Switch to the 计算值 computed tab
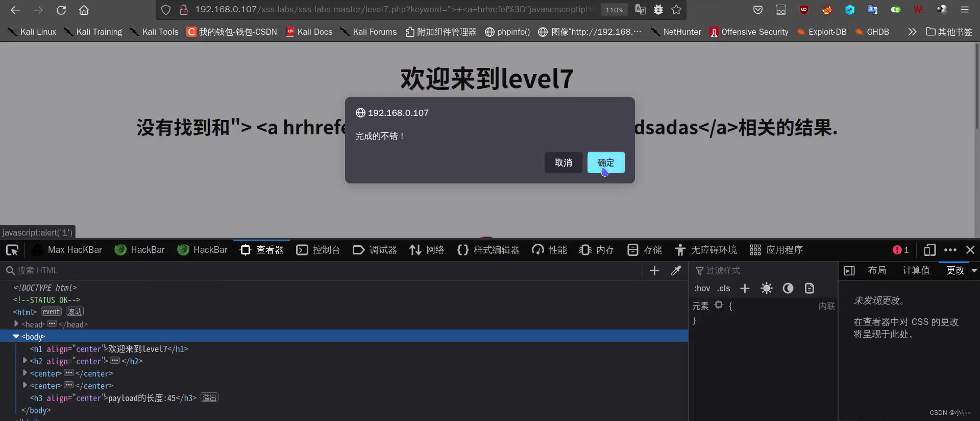Viewport: 980px width, 421px height. click(916, 270)
